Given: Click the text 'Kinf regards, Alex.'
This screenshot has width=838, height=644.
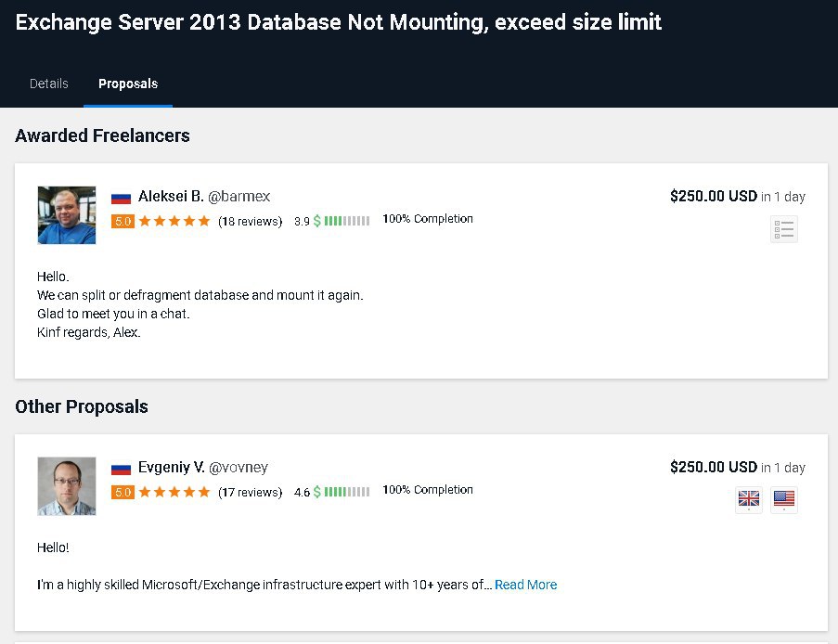Looking at the screenshot, I should click(x=89, y=332).
